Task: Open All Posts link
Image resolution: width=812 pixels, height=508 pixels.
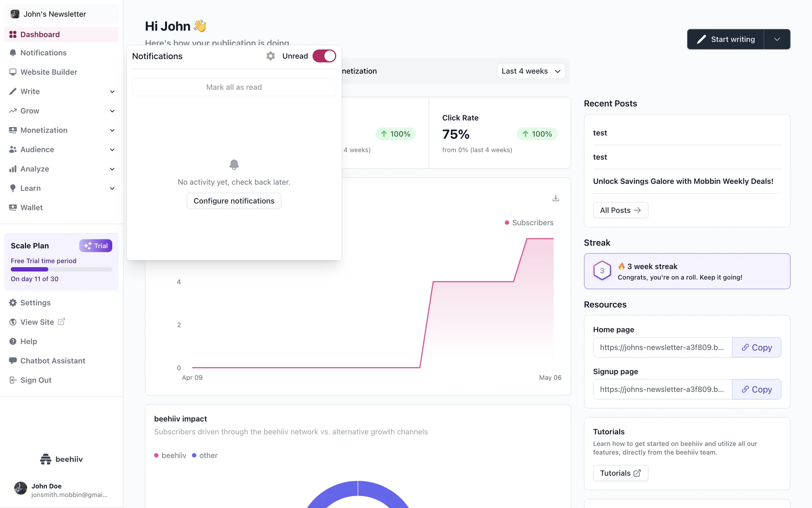Action: (x=620, y=210)
